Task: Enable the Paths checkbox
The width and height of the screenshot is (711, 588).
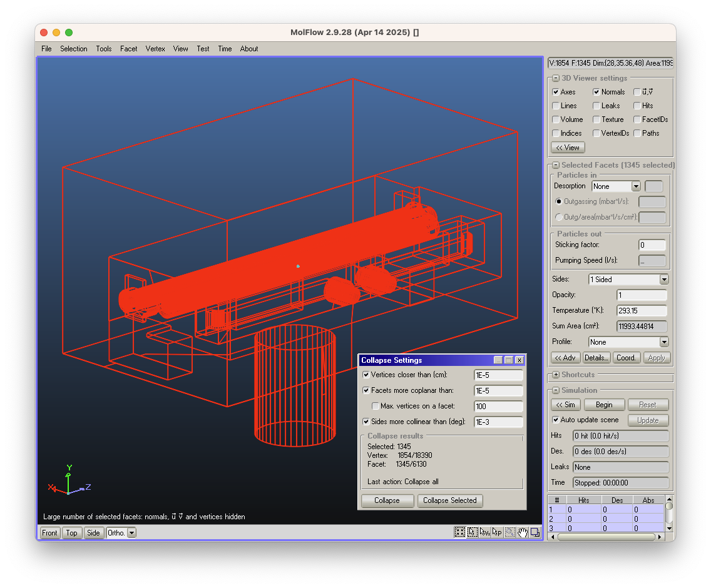Action: point(637,133)
